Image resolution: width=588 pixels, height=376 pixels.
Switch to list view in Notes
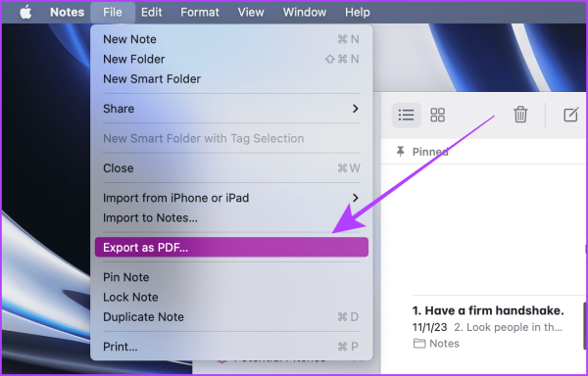click(x=406, y=115)
